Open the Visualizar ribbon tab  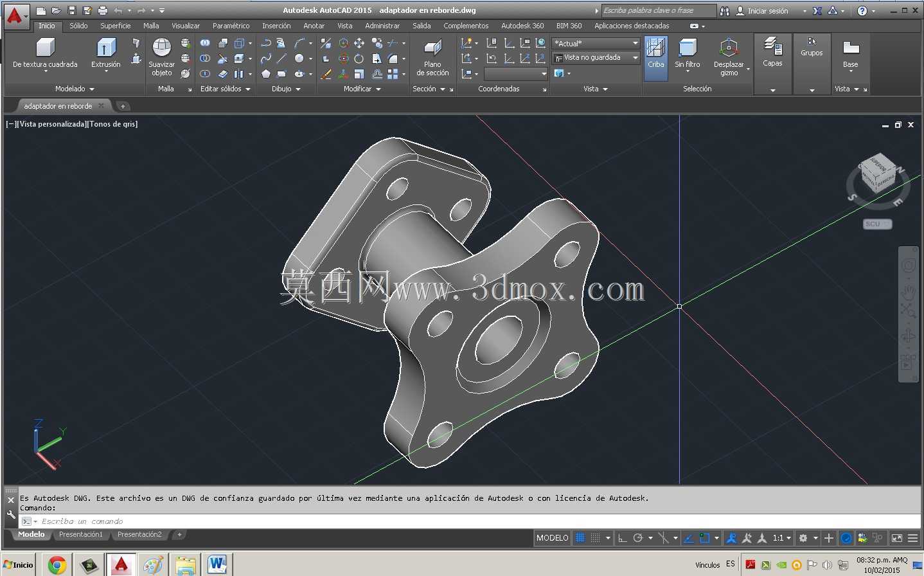click(185, 26)
